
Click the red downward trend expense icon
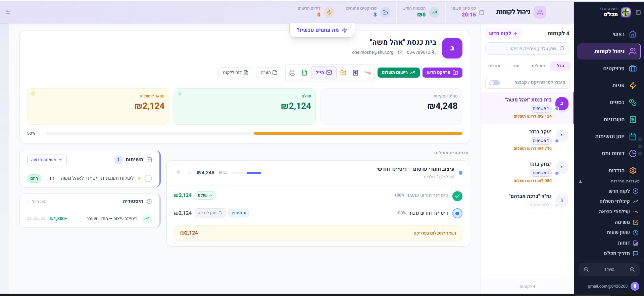(367, 73)
